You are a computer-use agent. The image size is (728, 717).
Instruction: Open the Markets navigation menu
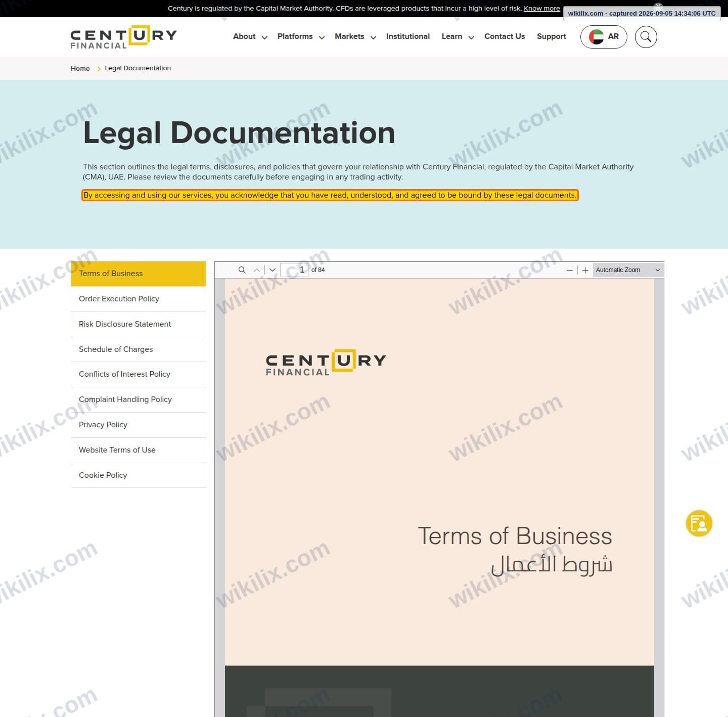349,36
